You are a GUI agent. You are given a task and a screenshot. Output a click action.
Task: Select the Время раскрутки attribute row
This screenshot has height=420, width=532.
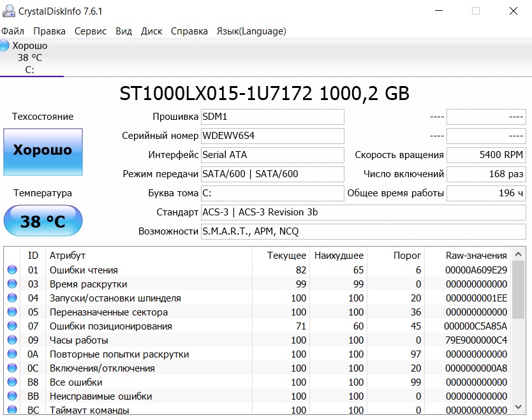point(258,284)
